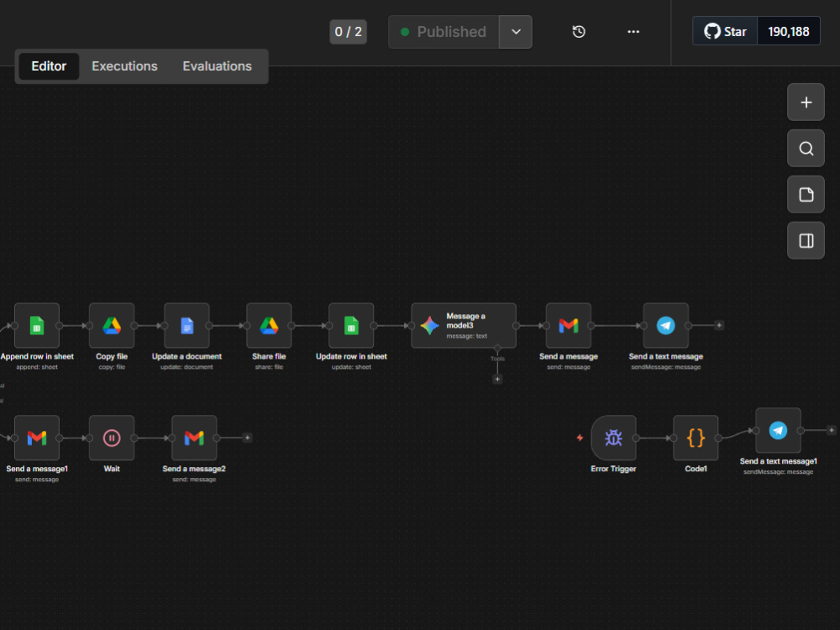Click the output connector of Wait node

point(134,438)
